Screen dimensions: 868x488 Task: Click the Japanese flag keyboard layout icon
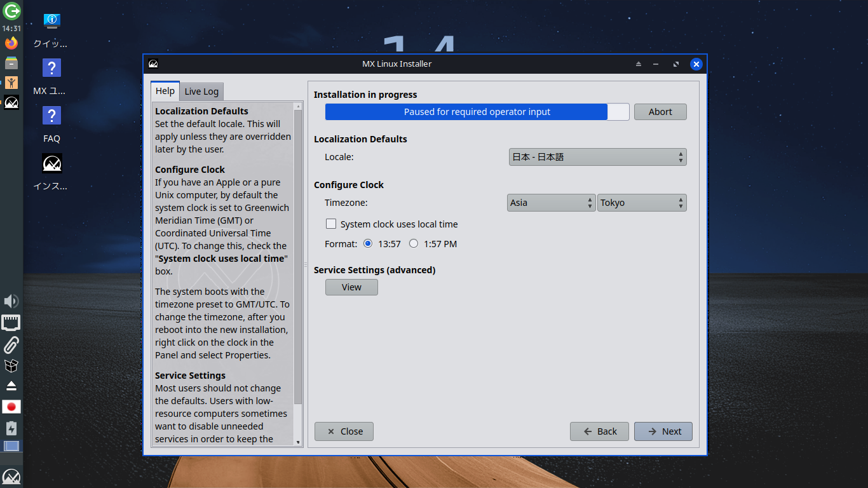[x=11, y=407]
